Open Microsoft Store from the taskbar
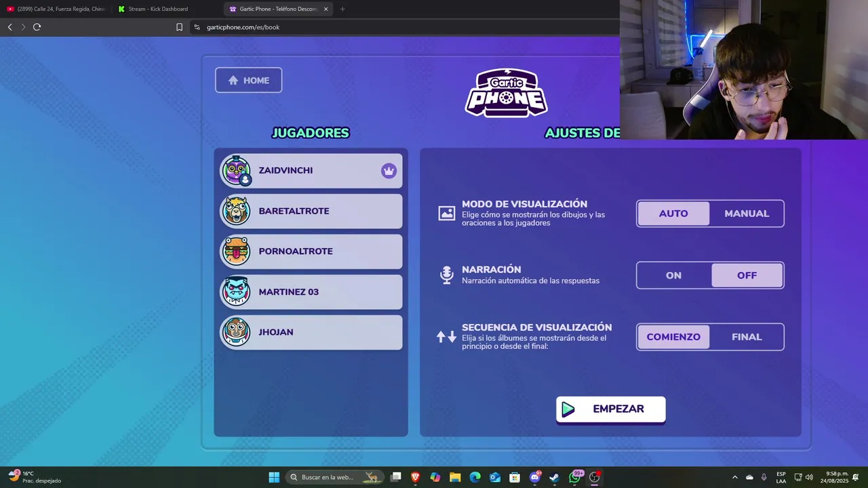868x488 pixels. point(515,477)
